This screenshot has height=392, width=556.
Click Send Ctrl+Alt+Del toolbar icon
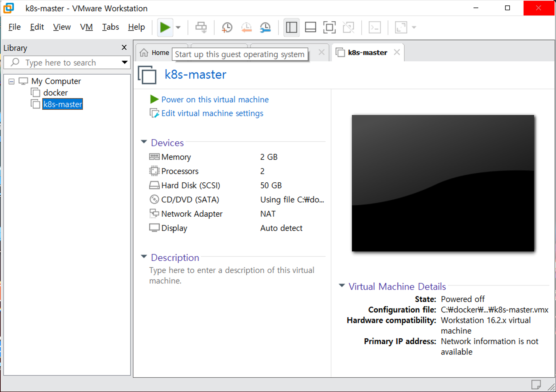[201, 27]
